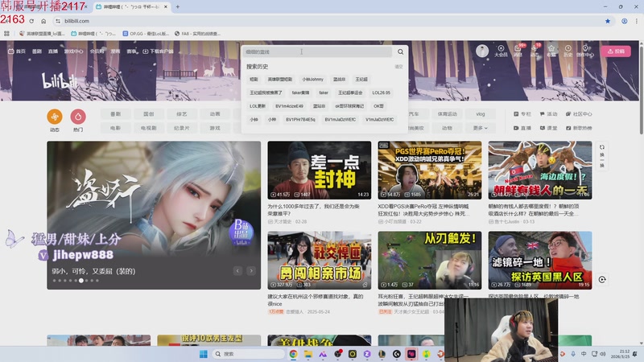
Task: Open the 勇闯相亲市场 video thumbnail
Action: point(319,261)
